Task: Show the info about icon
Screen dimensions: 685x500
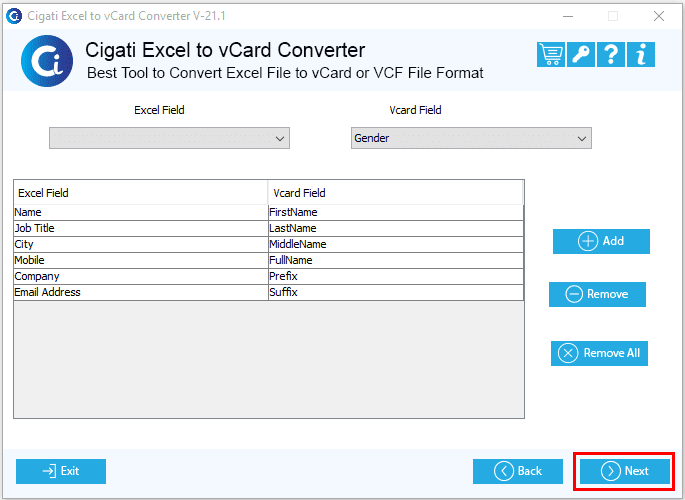Action: pos(640,55)
